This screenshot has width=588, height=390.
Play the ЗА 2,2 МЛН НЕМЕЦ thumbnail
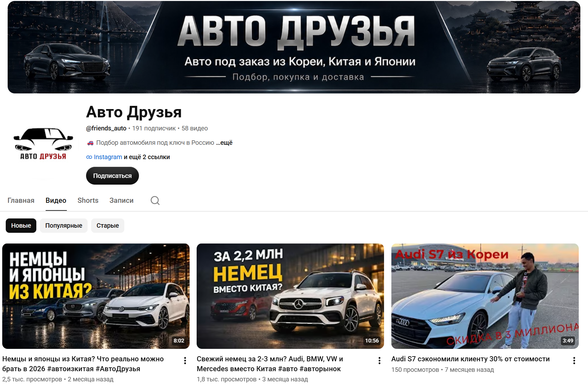(x=290, y=296)
